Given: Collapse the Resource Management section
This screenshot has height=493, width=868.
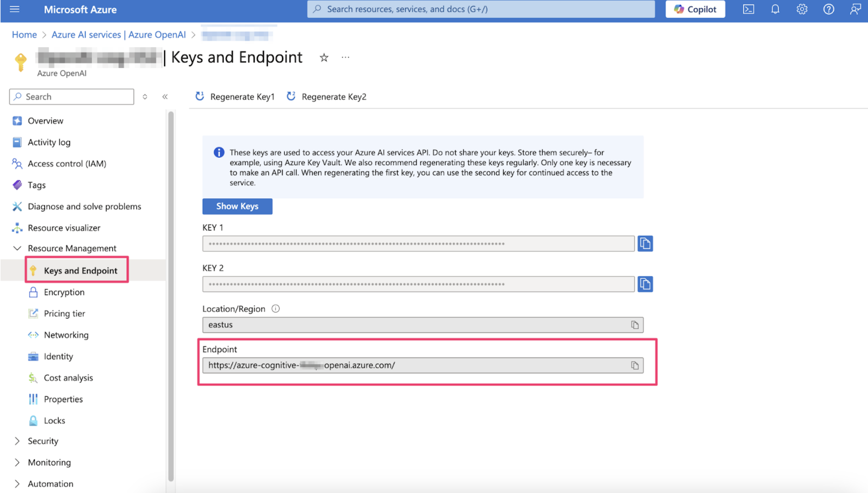Looking at the screenshot, I should click(17, 248).
